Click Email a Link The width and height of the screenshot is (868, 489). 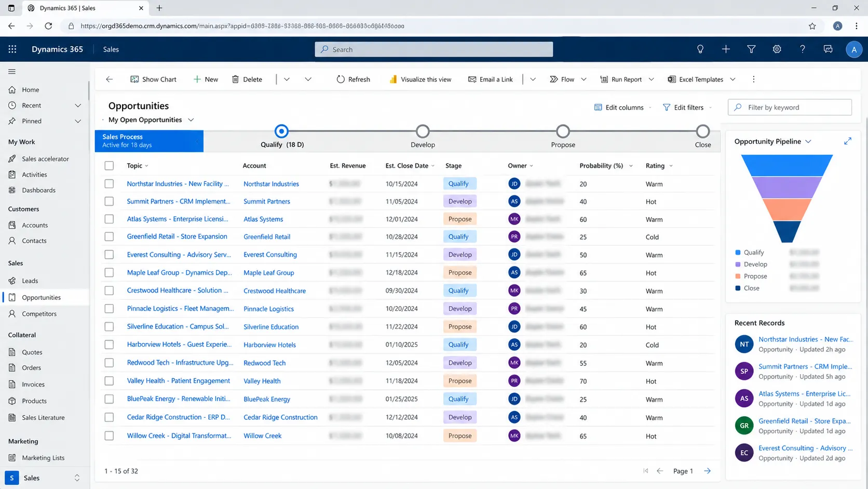click(491, 80)
